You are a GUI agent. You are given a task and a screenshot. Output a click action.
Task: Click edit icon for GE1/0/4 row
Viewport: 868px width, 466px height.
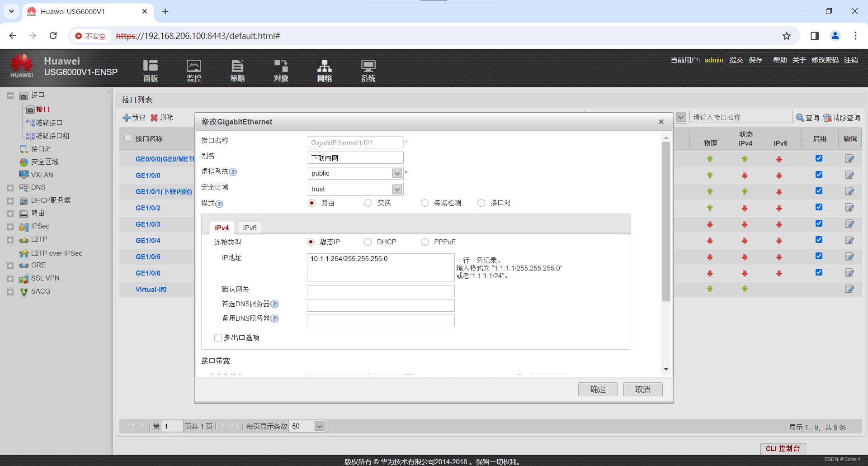point(849,240)
